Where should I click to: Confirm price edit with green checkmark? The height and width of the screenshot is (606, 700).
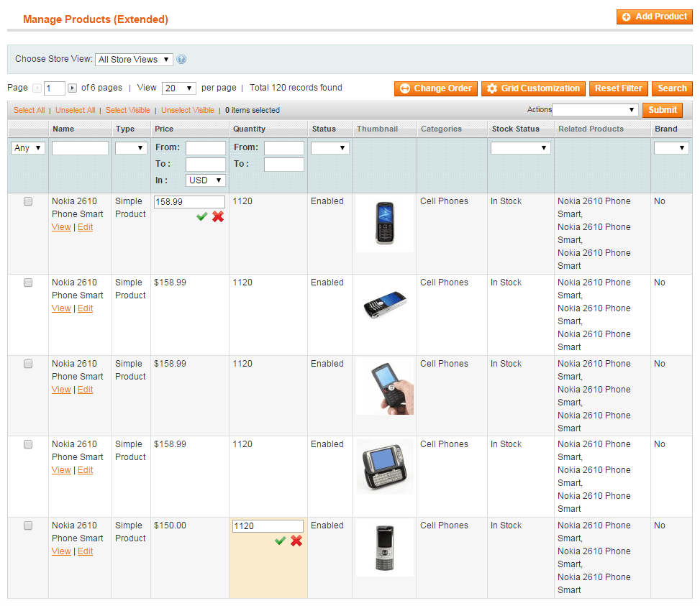(x=201, y=216)
